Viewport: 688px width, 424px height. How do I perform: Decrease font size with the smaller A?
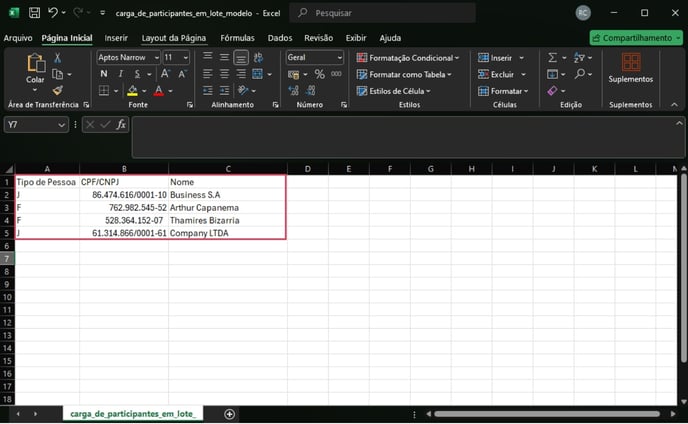pyautogui.click(x=182, y=74)
